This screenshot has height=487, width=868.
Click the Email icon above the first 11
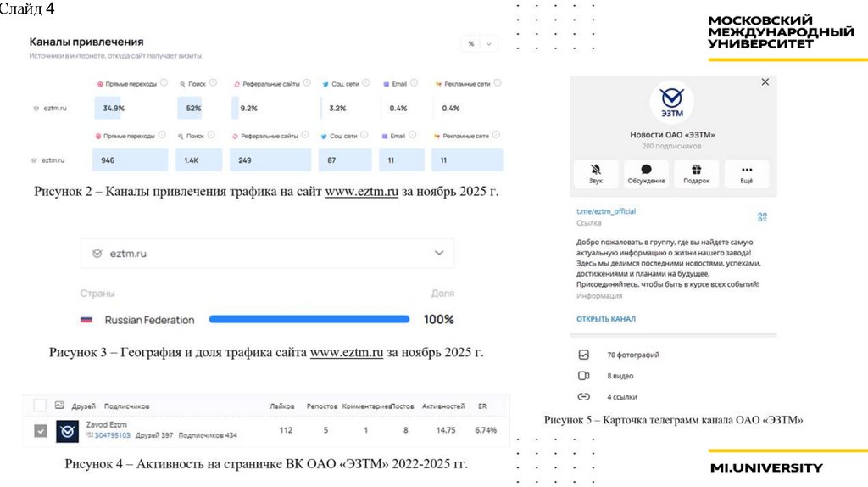pyautogui.click(x=385, y=137)
